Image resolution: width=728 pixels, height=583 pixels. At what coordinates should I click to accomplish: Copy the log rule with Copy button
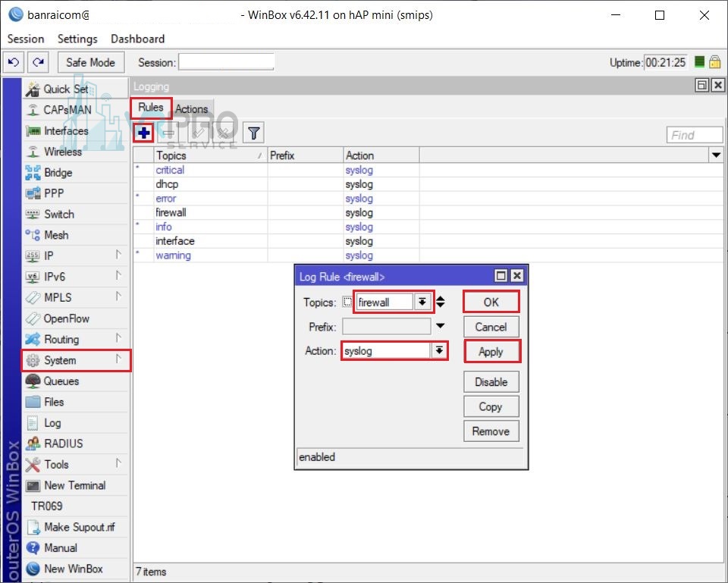[x=491, y=406]
